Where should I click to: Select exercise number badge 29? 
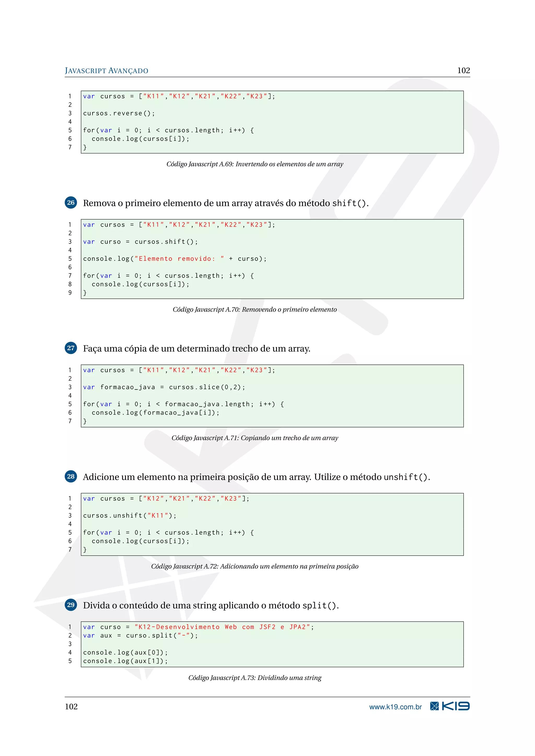pyautogui.click(x=71, y=605)
